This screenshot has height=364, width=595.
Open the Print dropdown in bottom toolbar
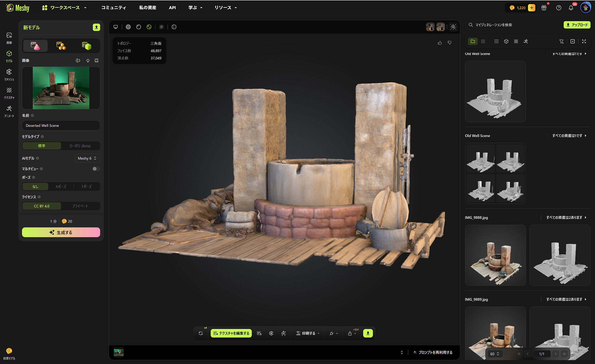point(308,333)
